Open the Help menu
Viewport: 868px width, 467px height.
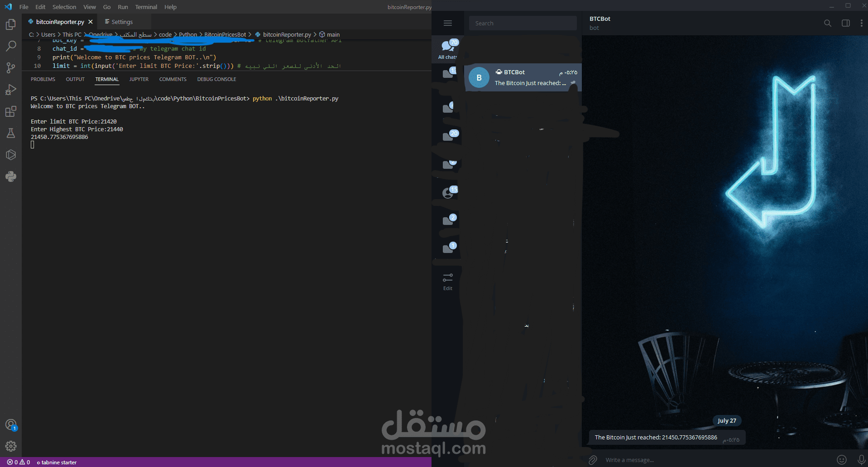click(x=171, y=7)
